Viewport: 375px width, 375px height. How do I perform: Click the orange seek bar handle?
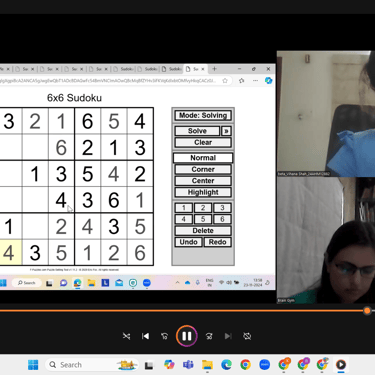(x=367, y=311)
